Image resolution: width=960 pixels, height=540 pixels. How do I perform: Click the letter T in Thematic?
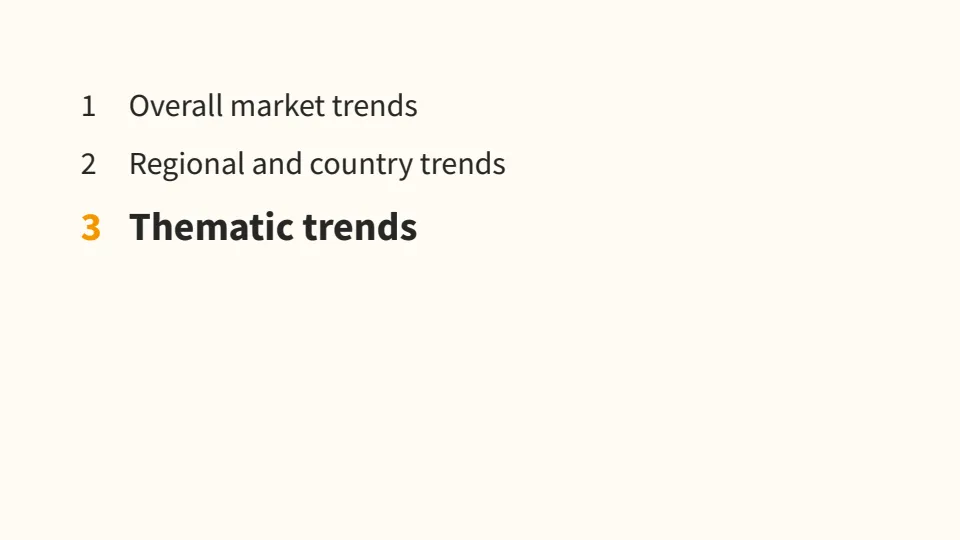click(139, 227)
